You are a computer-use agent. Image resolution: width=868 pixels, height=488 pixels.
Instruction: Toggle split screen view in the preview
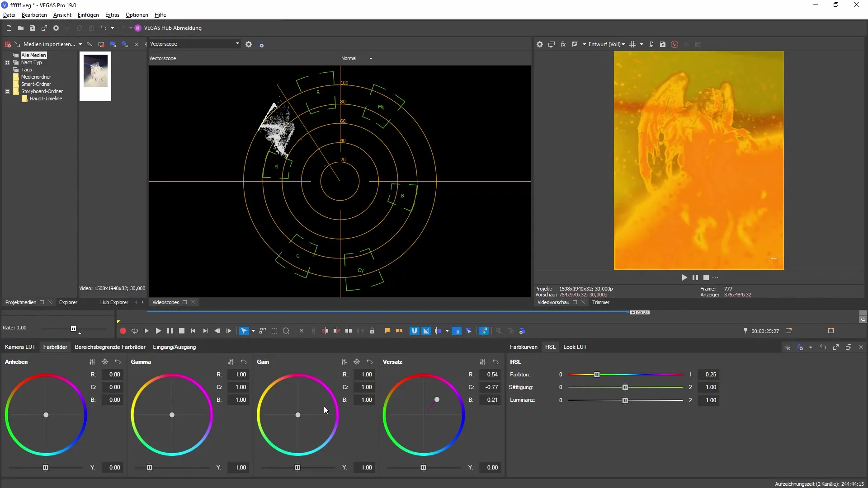point(575,44)
